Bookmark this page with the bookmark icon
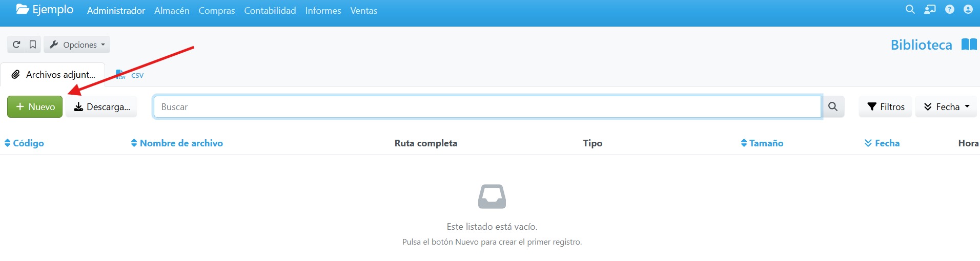This screenshot has height=261, width=980. point(33,45)
